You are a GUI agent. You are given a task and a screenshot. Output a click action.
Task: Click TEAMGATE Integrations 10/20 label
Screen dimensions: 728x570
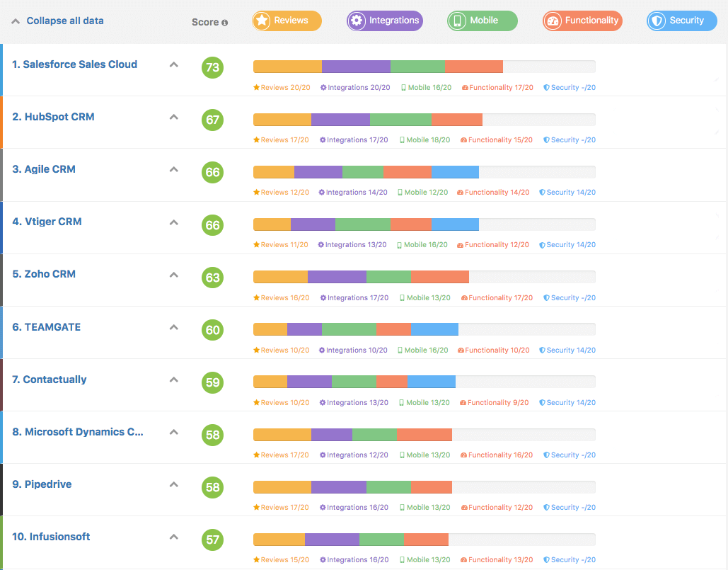pos(353,350)
